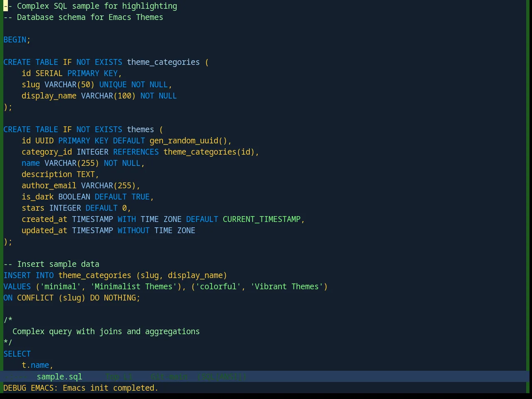Click the SQL[ANSI] major mode indicator
Image resolution: width=532 pixels, height=399 pixels.
(222, 377)
